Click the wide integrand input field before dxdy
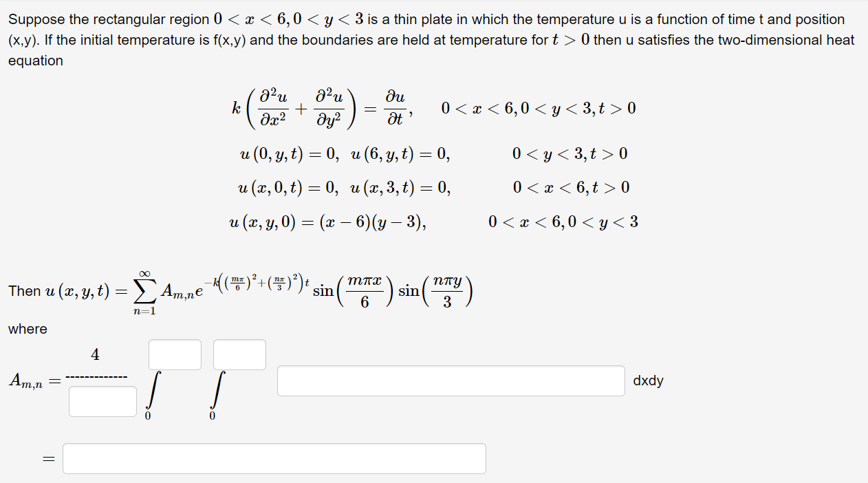 coord(451,380)
